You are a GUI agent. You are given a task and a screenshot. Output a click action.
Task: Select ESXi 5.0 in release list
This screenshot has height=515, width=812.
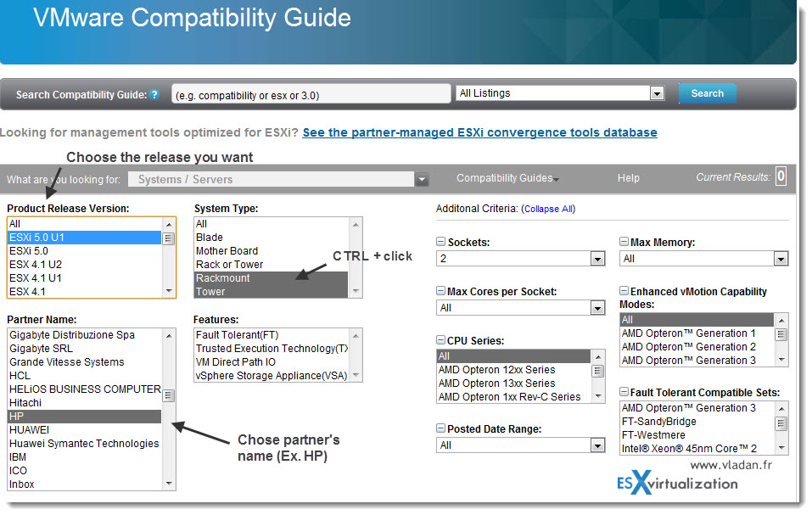pyautogui.click(x=84, y=250)
